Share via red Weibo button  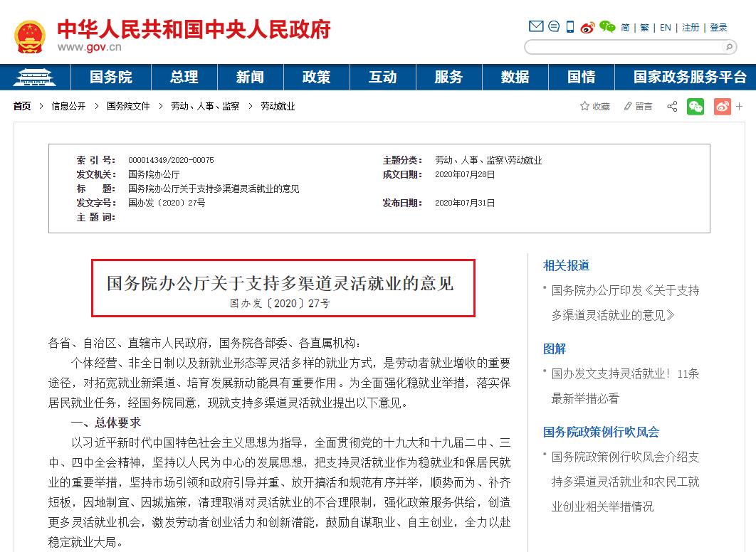tap(723, 107)
